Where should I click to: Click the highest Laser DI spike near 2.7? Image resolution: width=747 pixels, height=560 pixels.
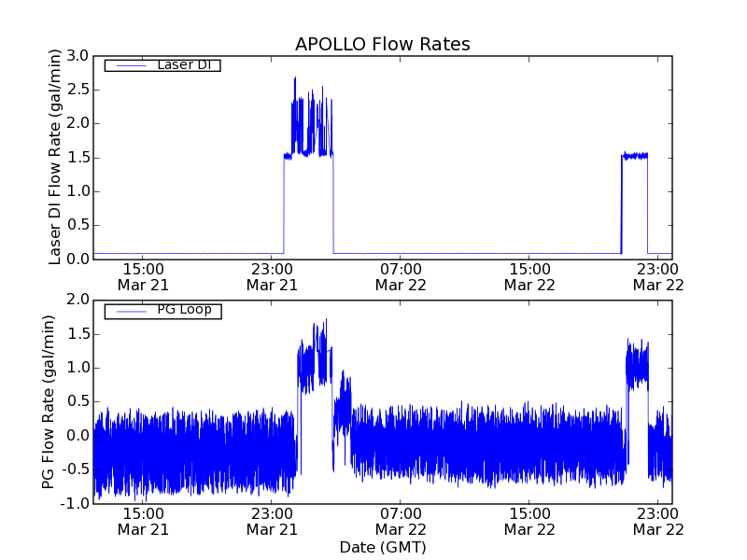295,78
